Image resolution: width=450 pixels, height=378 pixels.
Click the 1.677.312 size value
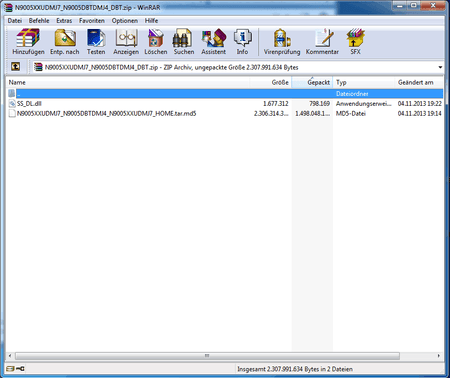(276, 104)
